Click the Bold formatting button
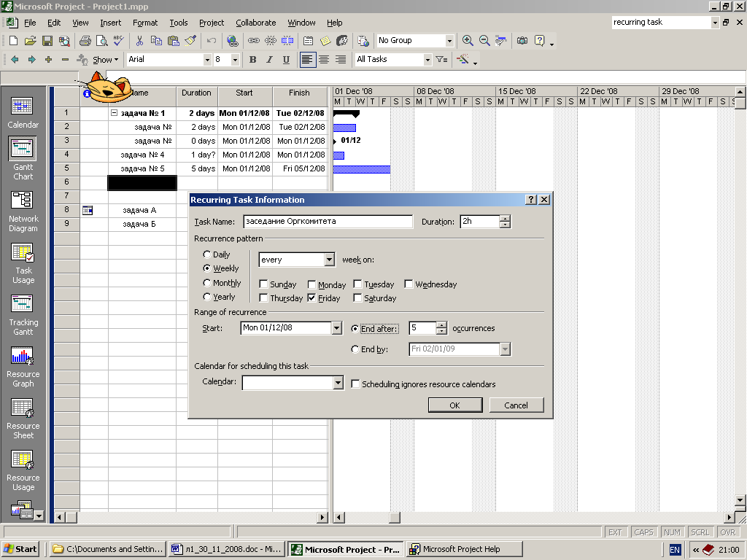Image resolution: width=747 pixels, height=560 pixels. pos(252,60)
